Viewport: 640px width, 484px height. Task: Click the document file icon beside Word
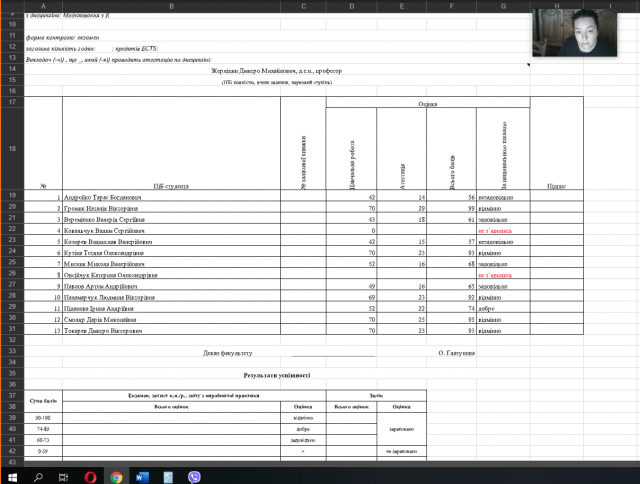pyautogui.click(x=167, y=477)
